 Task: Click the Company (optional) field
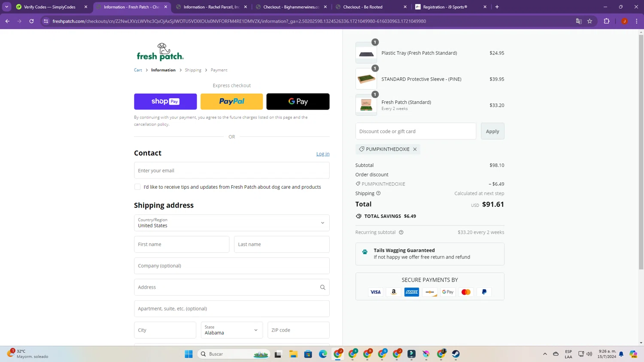pos(232,266)
